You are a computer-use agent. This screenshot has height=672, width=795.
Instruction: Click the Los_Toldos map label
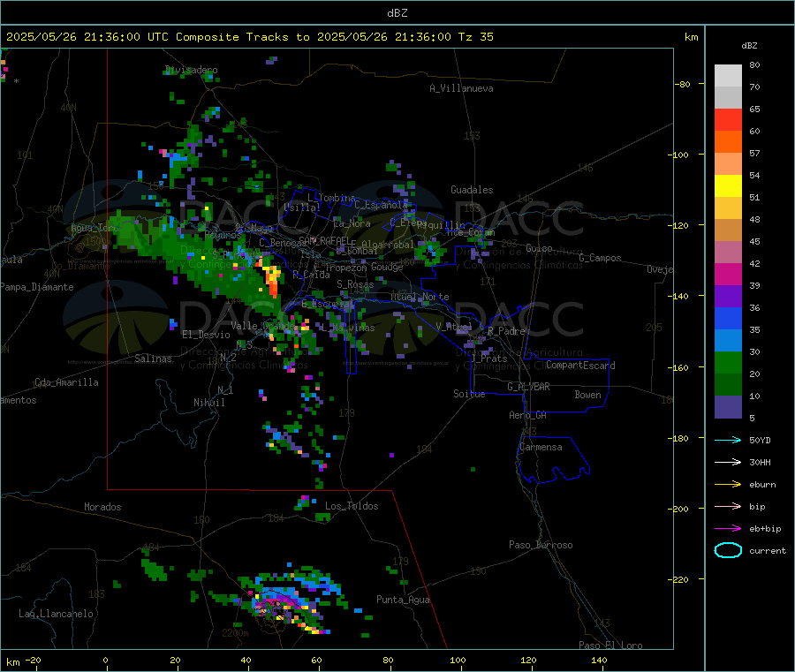352,506
